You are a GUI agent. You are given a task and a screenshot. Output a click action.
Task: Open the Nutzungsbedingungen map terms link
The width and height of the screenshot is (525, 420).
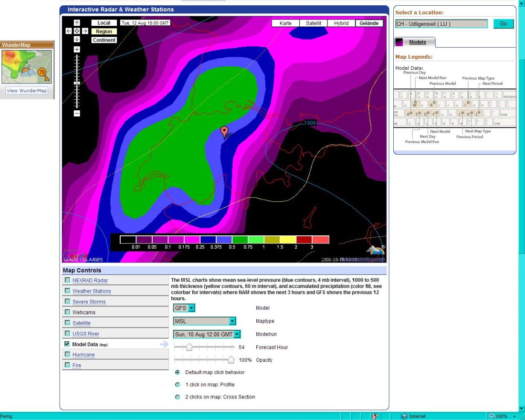pyautogui.click(x=363, y=259)
